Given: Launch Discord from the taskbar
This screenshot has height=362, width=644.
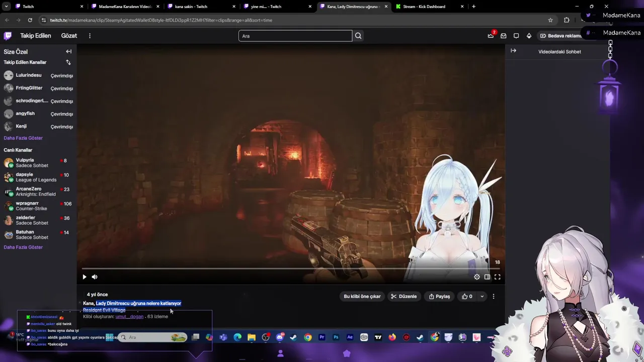Looking at the screenshot, I should tap(280, 337).
